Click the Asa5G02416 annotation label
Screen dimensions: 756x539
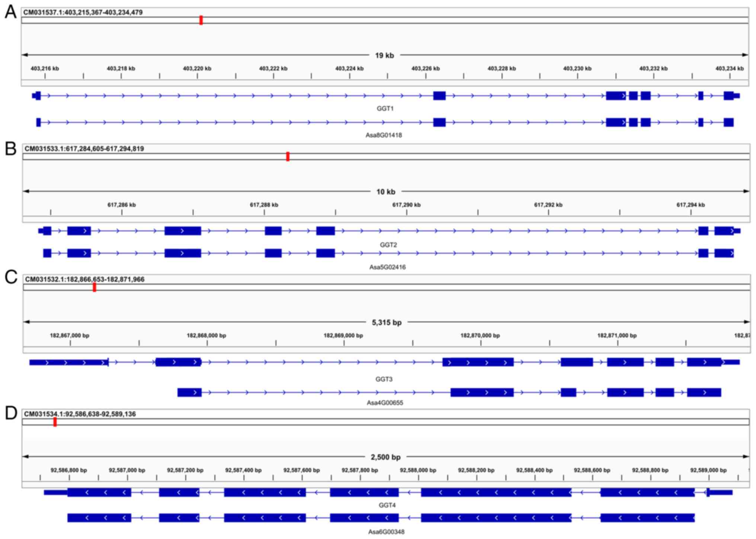click(x=387, y=267)
